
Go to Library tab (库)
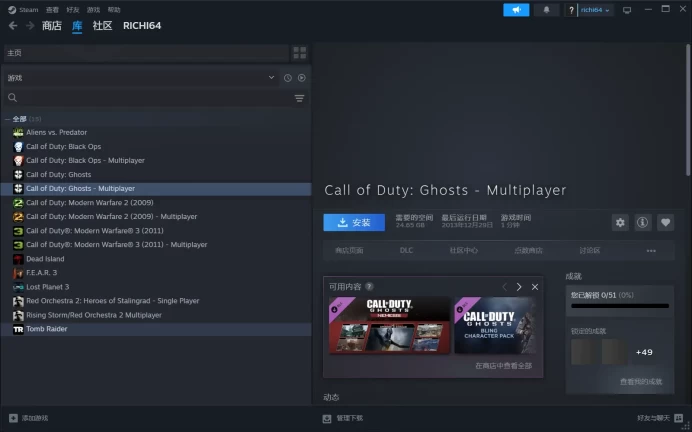[77, 26]
